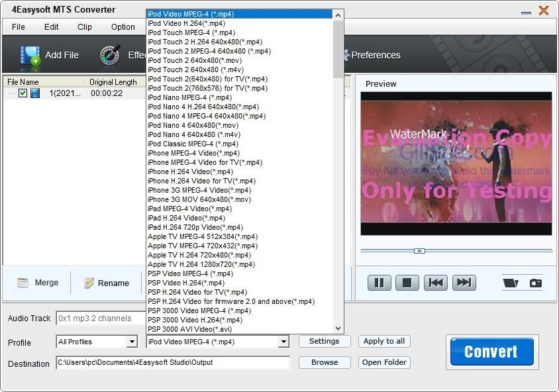Click the Destination path field
The height and width of the screenshot is (392, 559).
[173, 362]
